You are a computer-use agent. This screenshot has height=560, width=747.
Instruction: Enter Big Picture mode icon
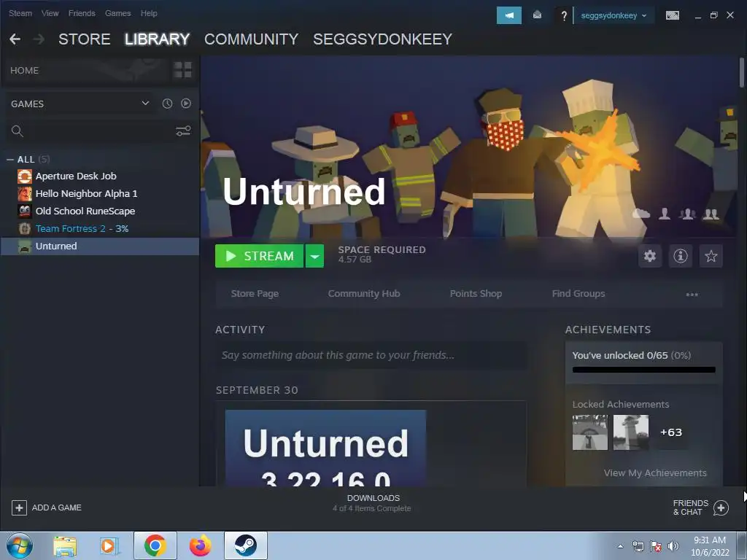click(x=672, y=15)
